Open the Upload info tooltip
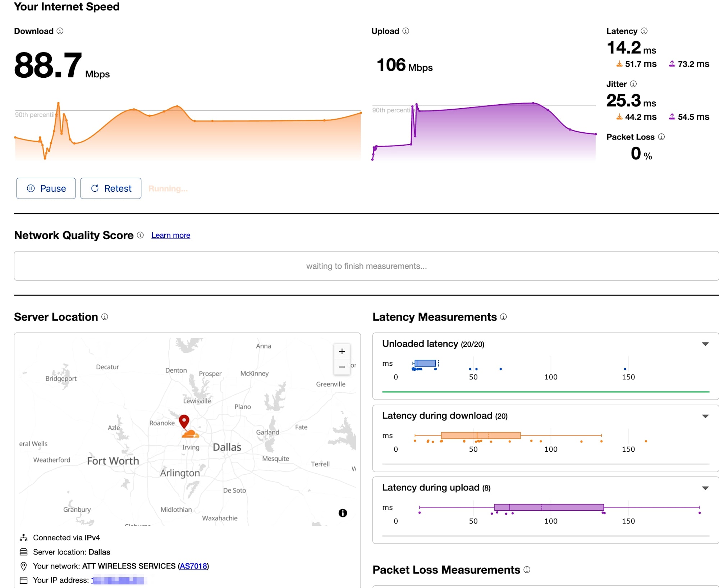This screenshot has height=588, width=719. (x=406, y=31)
